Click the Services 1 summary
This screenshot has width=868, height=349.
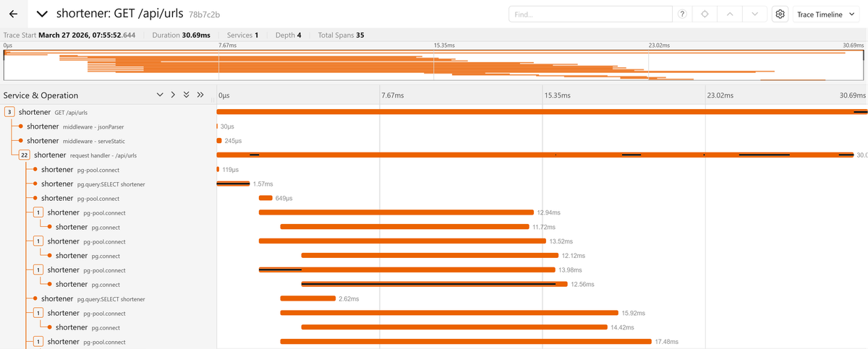tap(242, 35)
